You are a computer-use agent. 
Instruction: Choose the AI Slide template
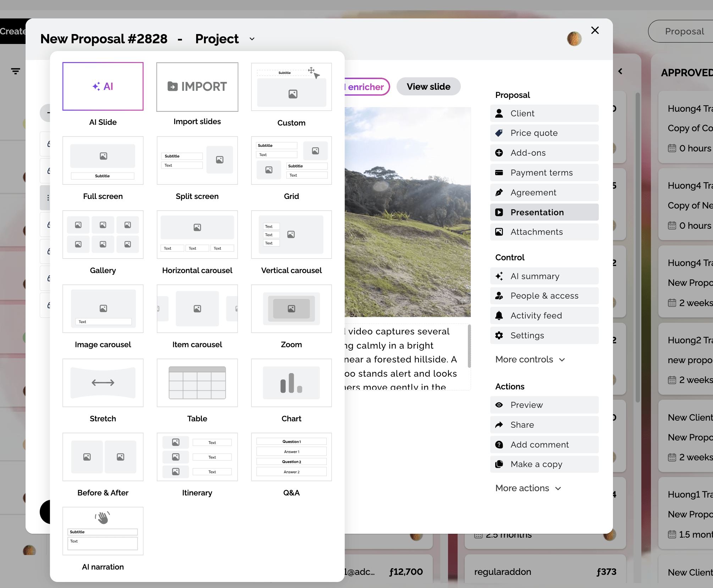(103, 87)
